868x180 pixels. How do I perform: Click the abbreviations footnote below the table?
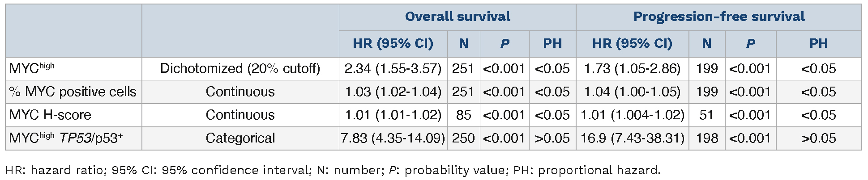[x=333, y=171]
